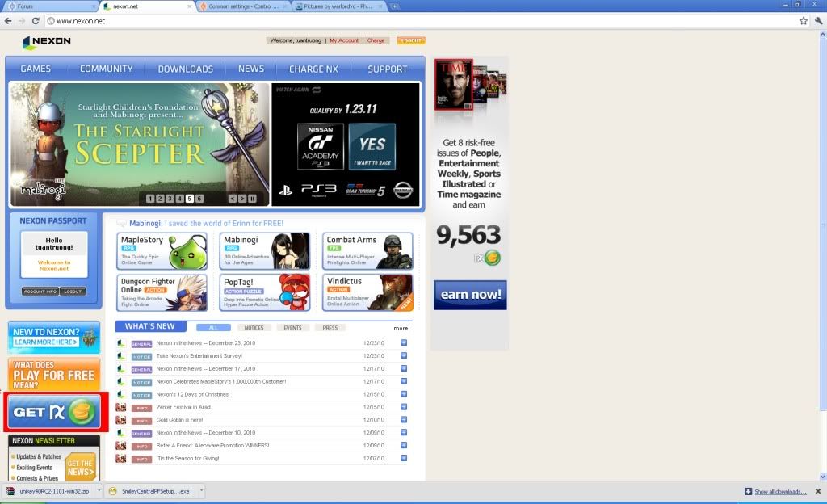Image resolution: width=827 pixels, height=504 pixels.
Task: Expand the MapleStory 1,000,000th Customer entry
Action: point(404,381)
